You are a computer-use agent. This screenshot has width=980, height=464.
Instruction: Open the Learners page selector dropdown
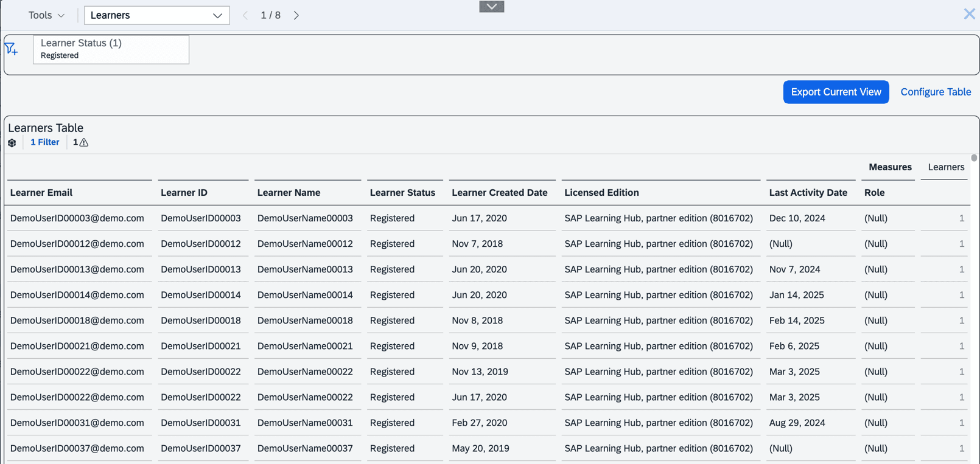click(156, 15)
